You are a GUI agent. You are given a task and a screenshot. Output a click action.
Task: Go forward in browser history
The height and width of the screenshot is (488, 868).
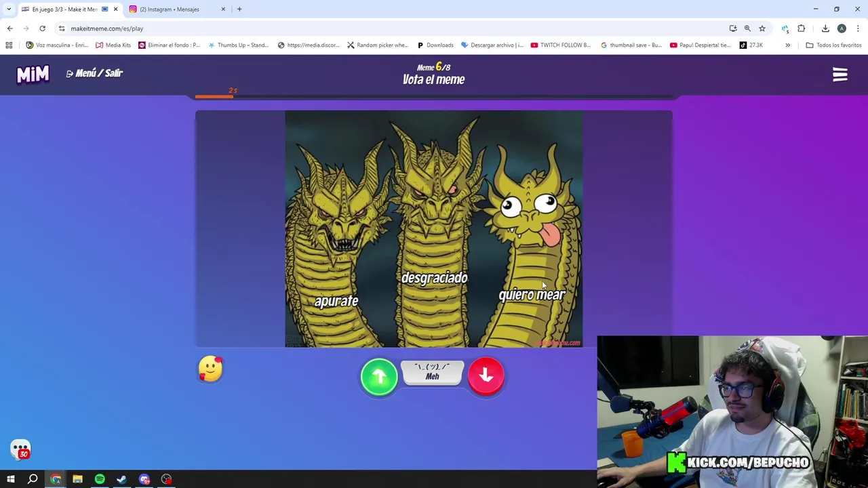[x=26, y=28]
